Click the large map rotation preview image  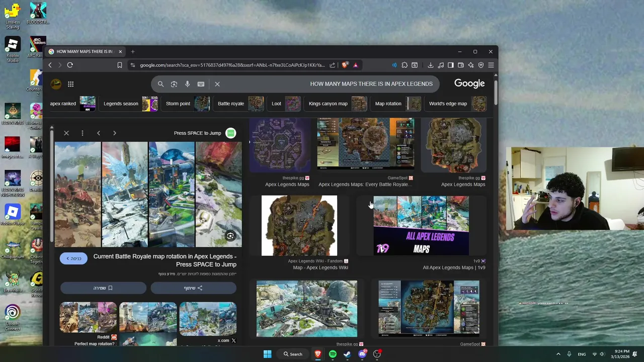148,195
